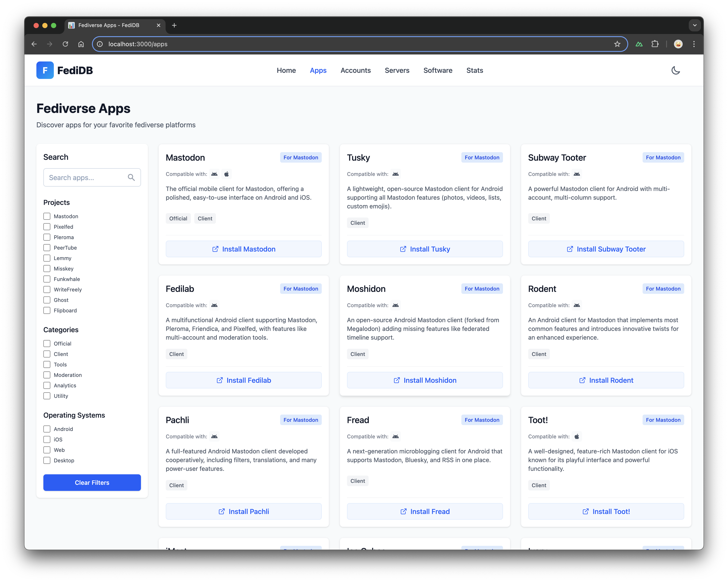Open the browser home page
Viewport: 728px width, 582px height.
coord(81,44)
